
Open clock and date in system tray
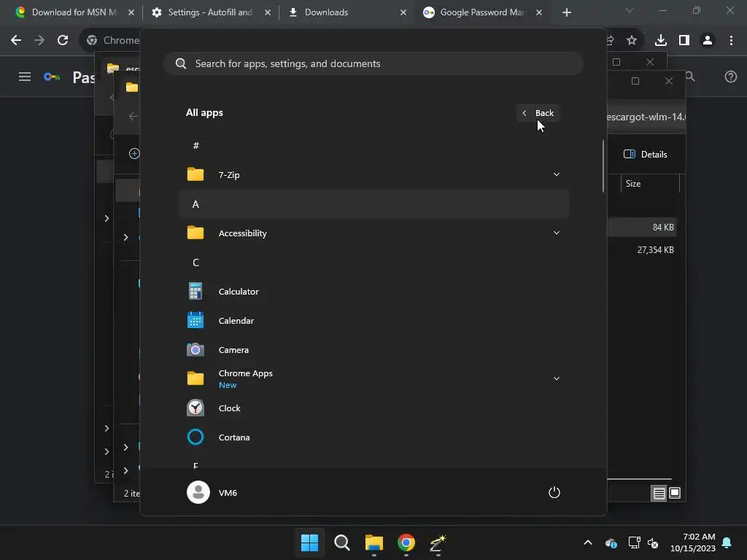click(693, 542)
